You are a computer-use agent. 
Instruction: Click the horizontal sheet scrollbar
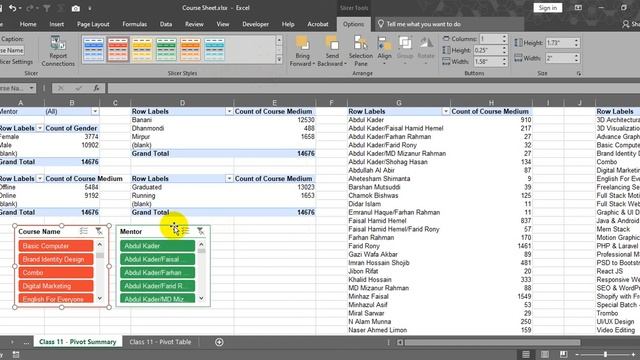[492, 342]
